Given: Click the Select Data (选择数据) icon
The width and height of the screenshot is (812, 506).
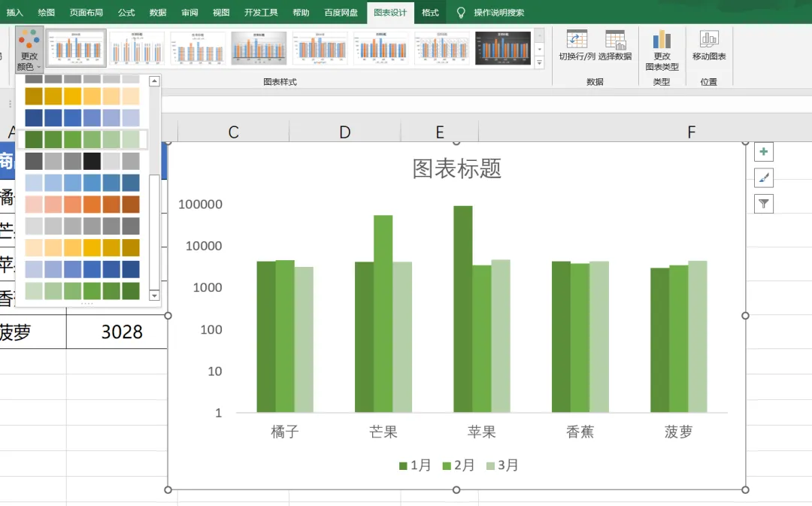Looking at the screenshot, I should pos(615,40).
